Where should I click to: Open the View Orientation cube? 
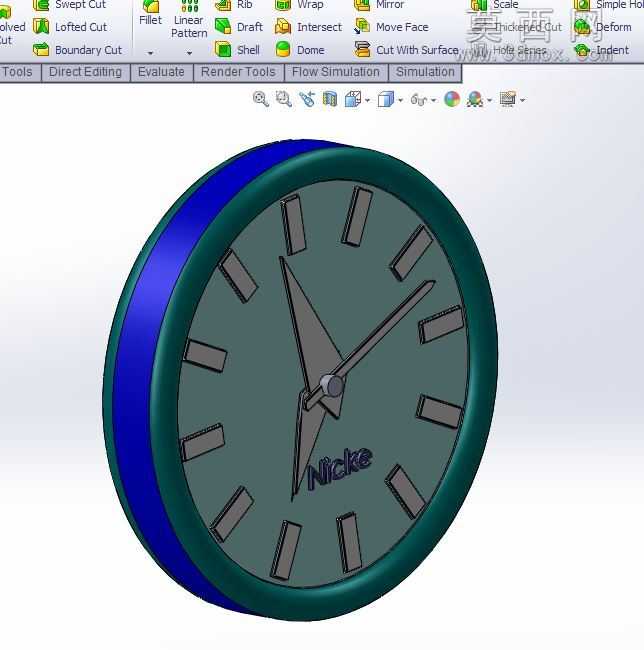[x=353, y=99]
